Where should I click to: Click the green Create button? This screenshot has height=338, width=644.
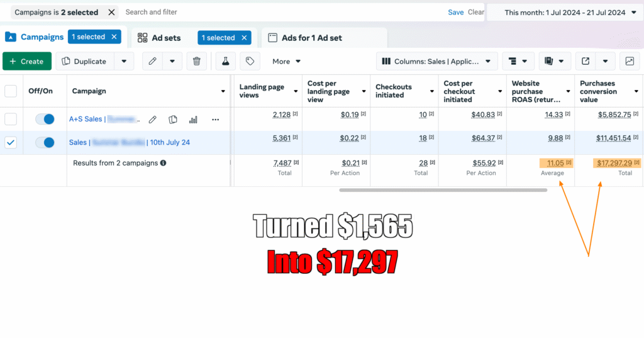(x=27, y=61)
